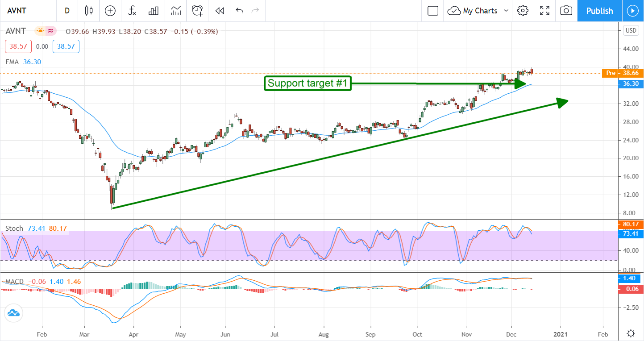Click the AVNT symbol search field
The image size is (644, 341).
click(27, 11)
